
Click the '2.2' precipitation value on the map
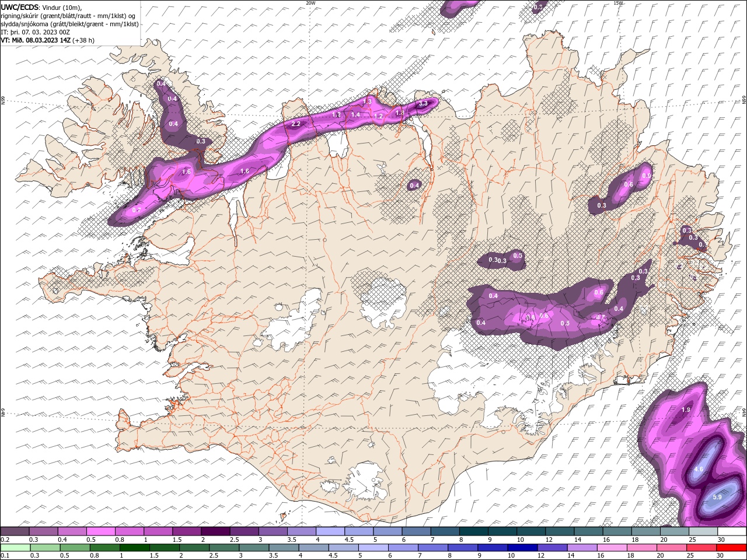[x=295, y=124]
